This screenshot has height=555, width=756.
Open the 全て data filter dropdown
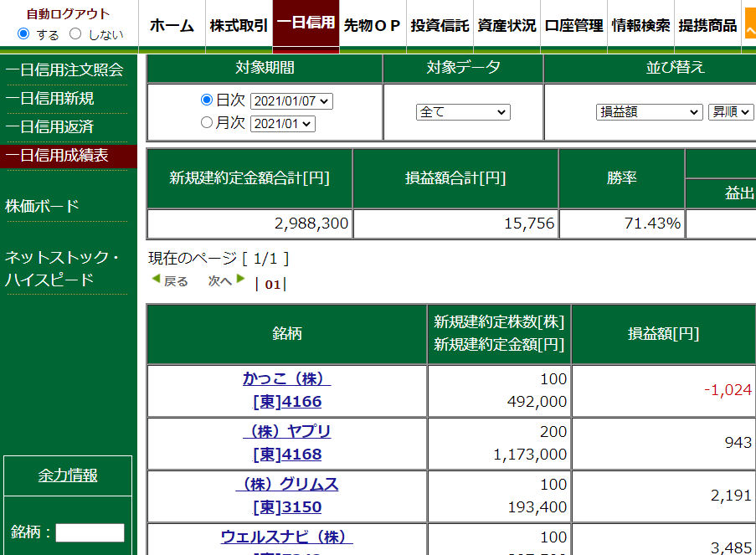point(463,112)
